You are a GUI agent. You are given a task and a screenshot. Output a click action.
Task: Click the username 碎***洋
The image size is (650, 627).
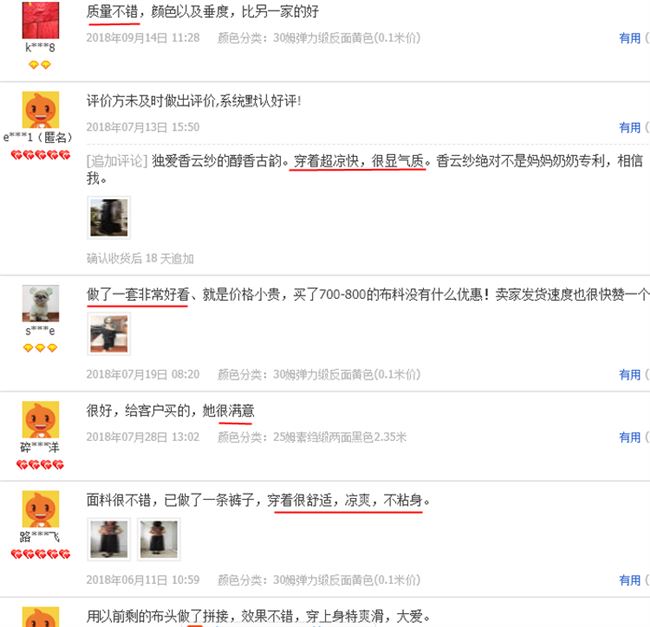[x=40, y=448]
